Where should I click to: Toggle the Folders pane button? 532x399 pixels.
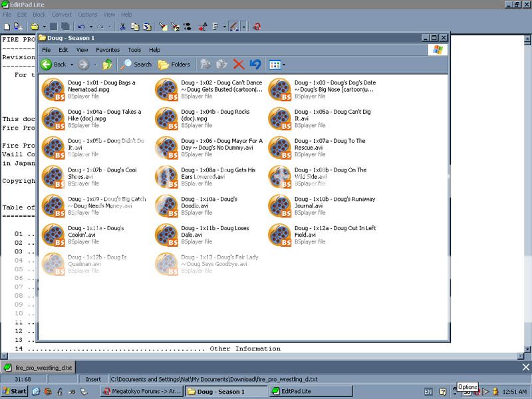174,65
